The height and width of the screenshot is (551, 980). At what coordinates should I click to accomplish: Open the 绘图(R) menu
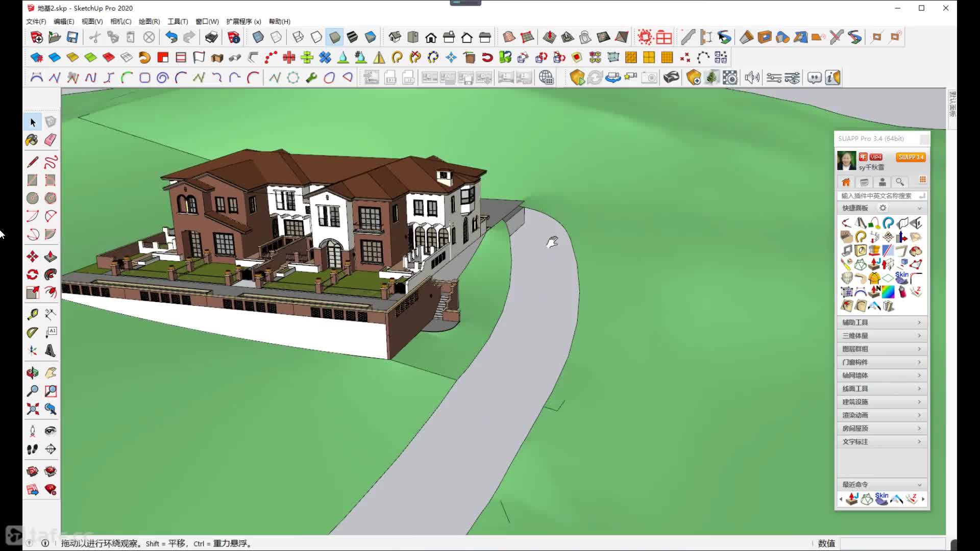(x=150, y=21)
